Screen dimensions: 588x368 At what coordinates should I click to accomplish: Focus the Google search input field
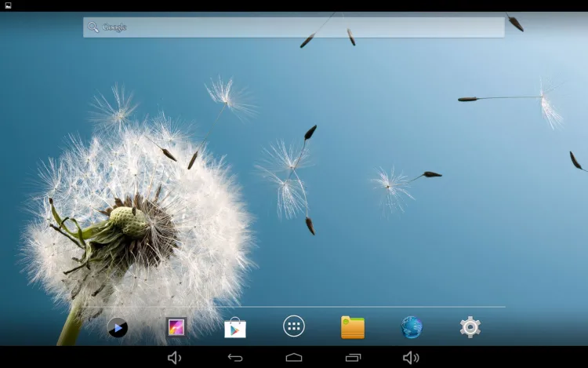314,27
